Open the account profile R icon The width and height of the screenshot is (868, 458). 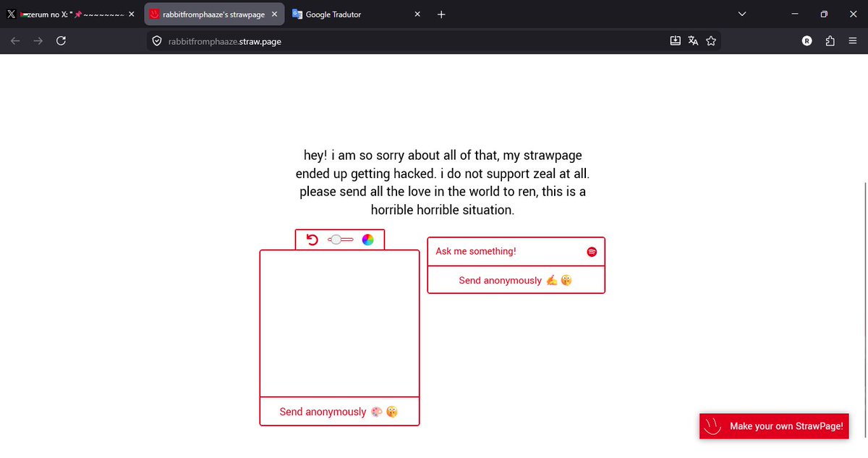click(807, 41)
